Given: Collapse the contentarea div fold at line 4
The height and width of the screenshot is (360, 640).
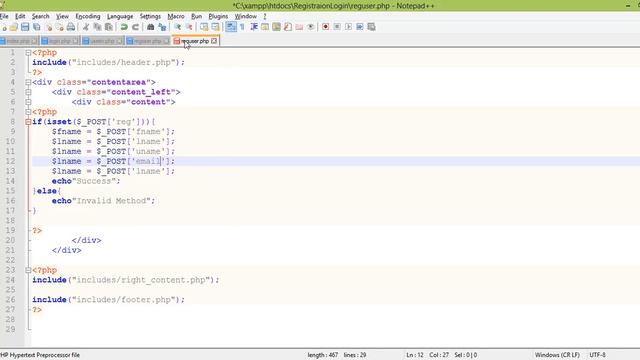Looking at the screenshot, I should pos(28,82).
